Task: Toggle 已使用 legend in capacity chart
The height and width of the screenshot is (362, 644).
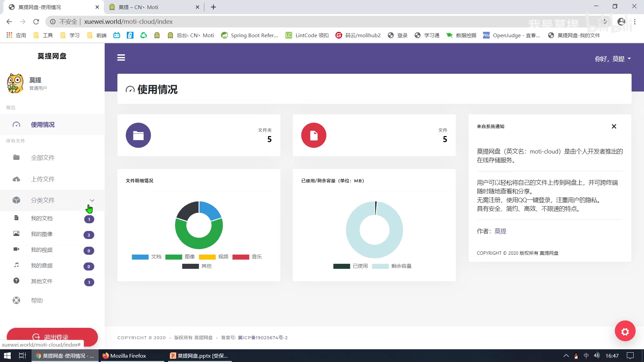Action: point(342,266)
